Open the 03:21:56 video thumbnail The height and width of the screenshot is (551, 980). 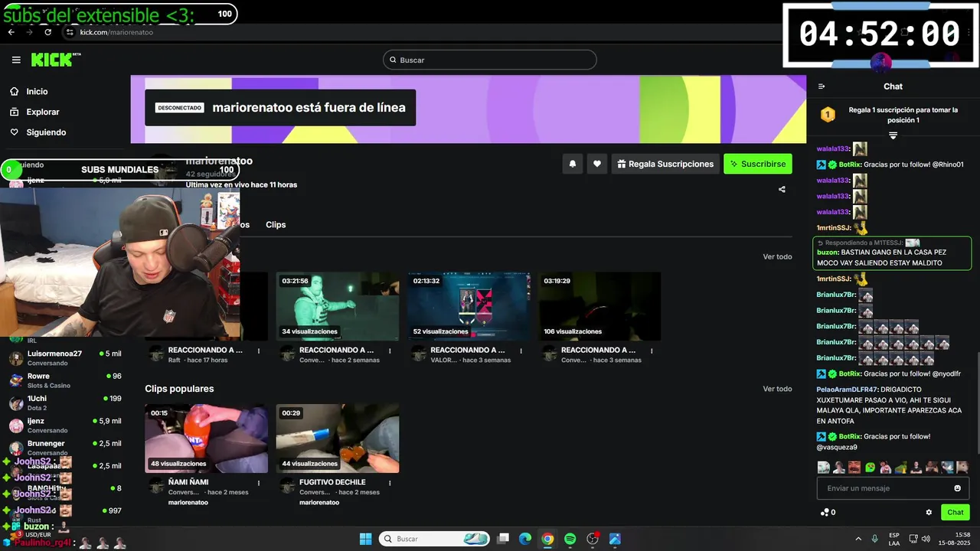[338, 306]
